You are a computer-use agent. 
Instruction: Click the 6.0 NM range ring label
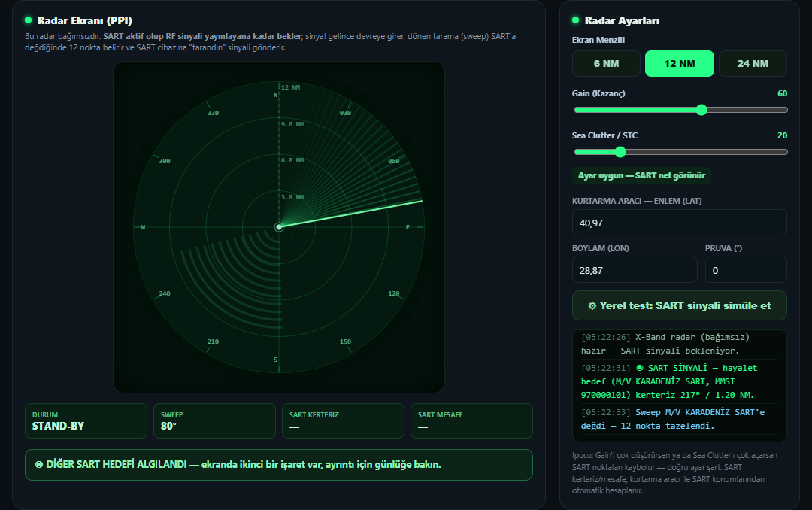[x=292, y=161]
